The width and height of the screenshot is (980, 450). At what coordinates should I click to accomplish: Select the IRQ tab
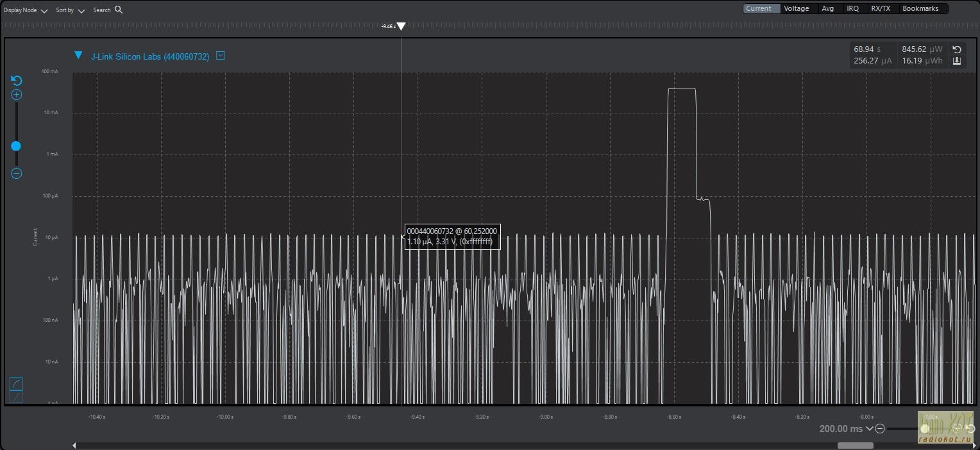coord(852,8)
